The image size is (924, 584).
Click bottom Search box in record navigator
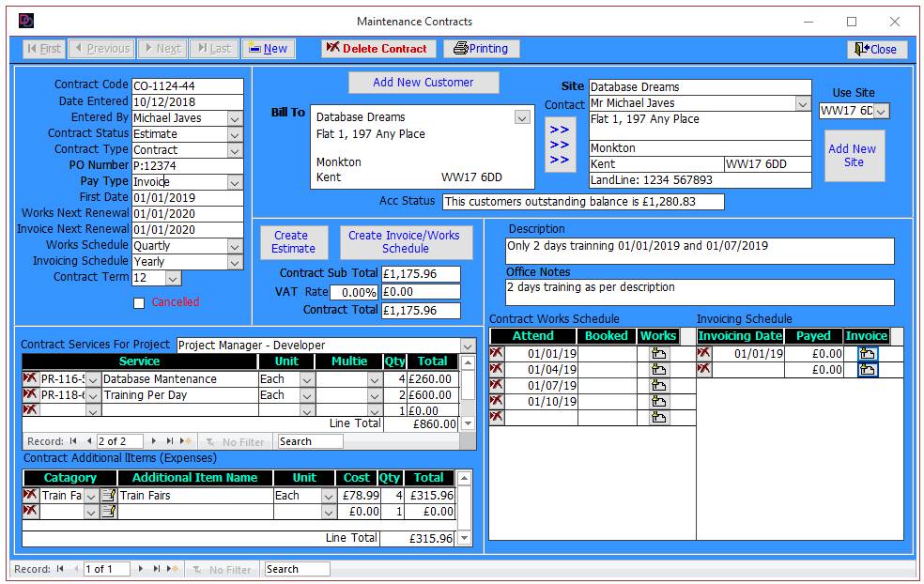pyautogui.click(x=297, y=569)
